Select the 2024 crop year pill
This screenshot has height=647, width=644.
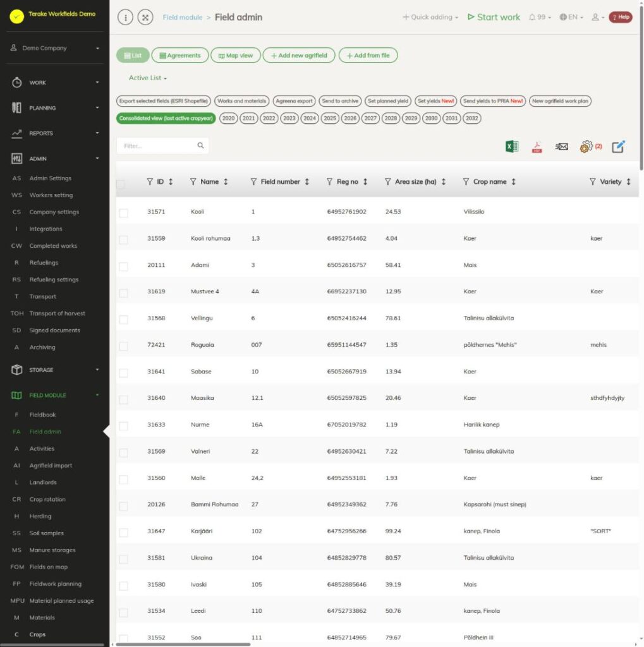click(310, 118)
